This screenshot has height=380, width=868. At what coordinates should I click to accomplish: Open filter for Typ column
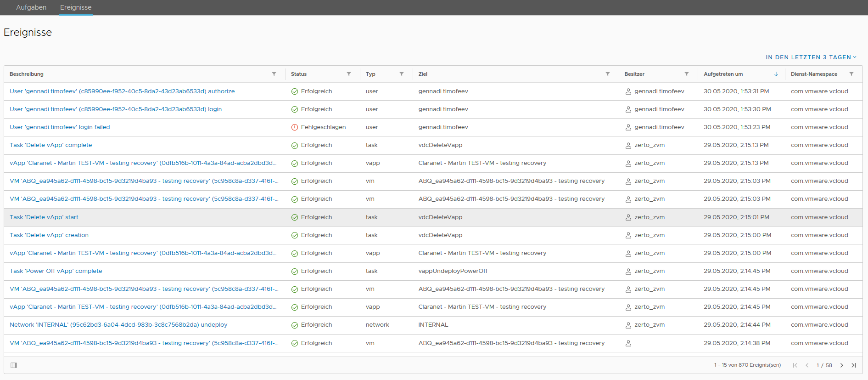(x=402, y=74)
